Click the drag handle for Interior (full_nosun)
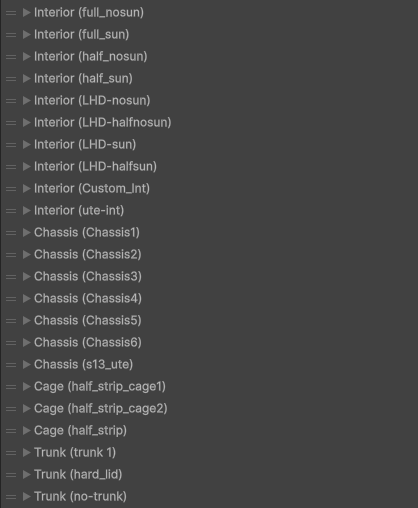The height and width of the screenshot is (508, 418). (11, 13)
